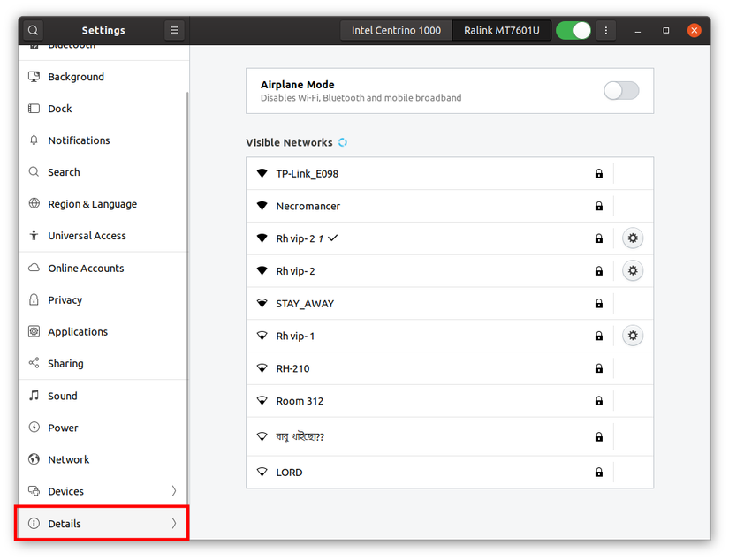Screen dimensions: 729x560
Task: Switch to the Ralink MT7601U tab
Action: coord(502,30)
